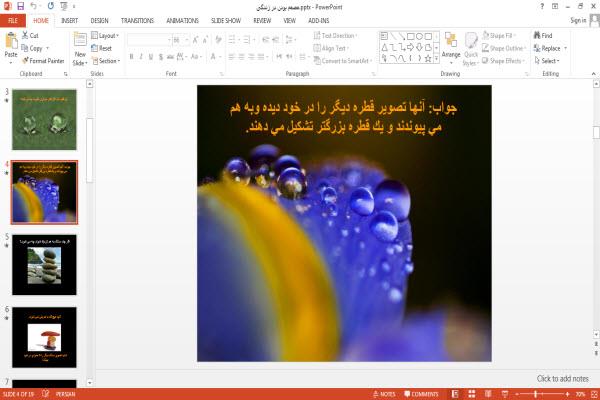Open Shape Effects menu

[x=504, y=61]
